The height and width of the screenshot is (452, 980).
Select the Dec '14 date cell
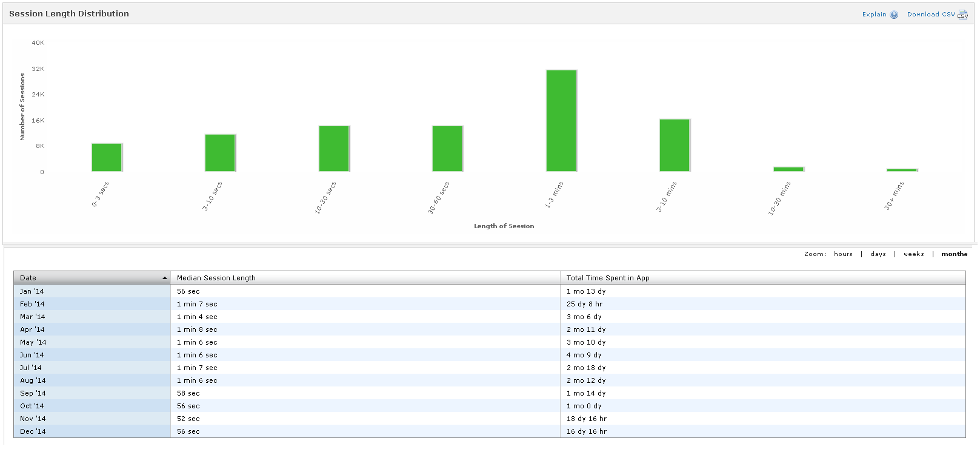[x=92, y=431]
